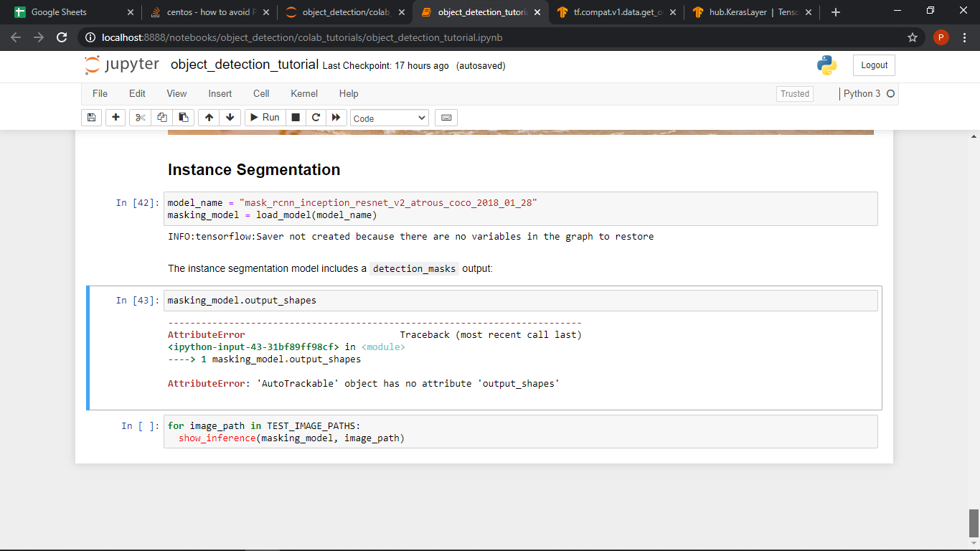Open the cell type dropdown showing Code
The height and width of the screenshot is (551, 980).
click(x=389, y=117)
